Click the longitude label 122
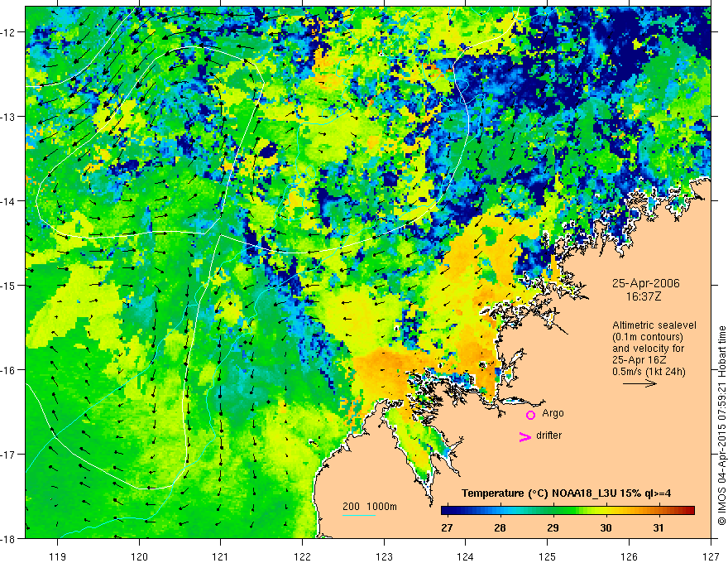The height and width of the screenshot is (563, 728). (302, 556)
